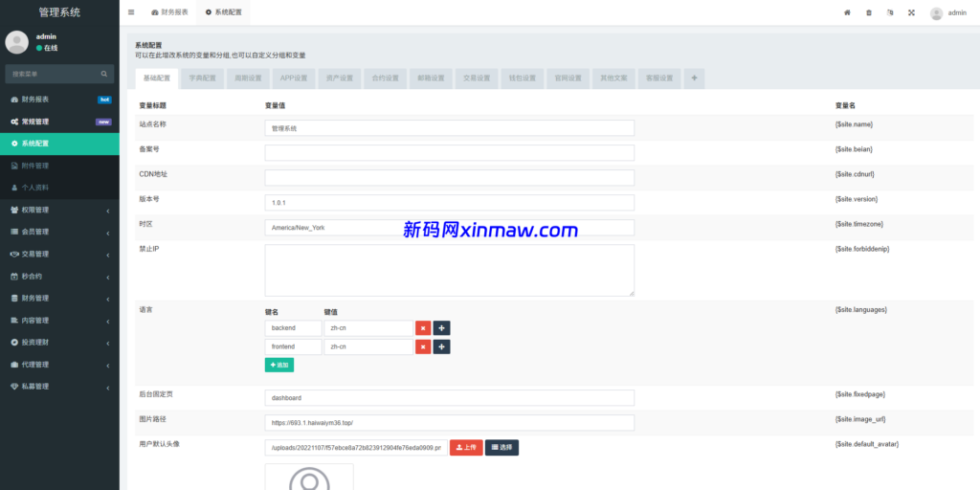980x490 pixels.
Task: Click backend row's zh-cn value field
Action: point(368,328)
